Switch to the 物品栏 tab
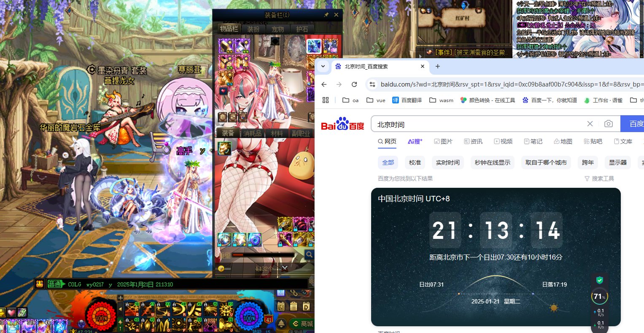This screenshot has height=333, width=644. (229, 29)
